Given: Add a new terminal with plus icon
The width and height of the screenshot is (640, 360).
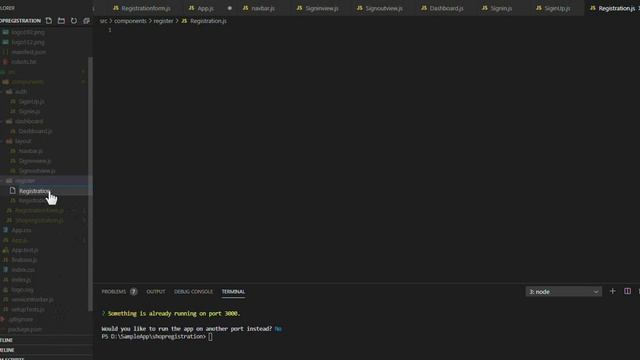Looking at the screenshot, I should pyautogui.click(x=612, y=291).
